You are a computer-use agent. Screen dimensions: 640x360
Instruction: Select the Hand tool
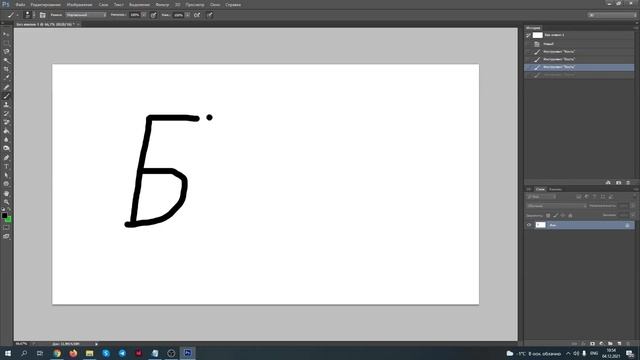tap(6, 193)
